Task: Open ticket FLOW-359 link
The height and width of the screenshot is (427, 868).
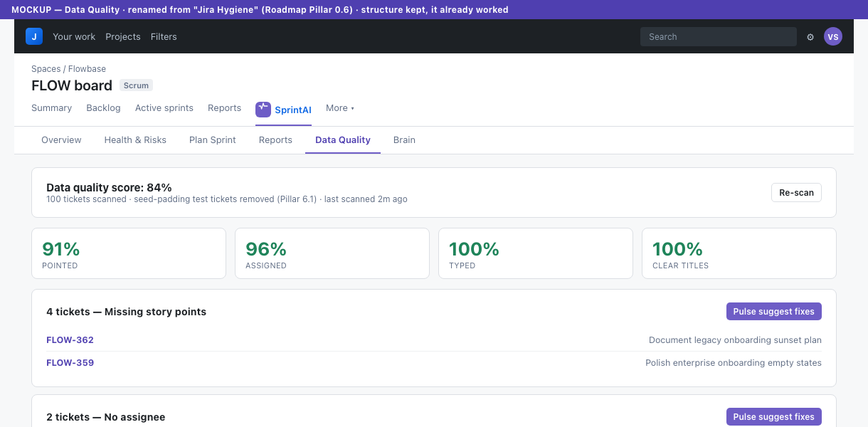Action: click(70, 363)
